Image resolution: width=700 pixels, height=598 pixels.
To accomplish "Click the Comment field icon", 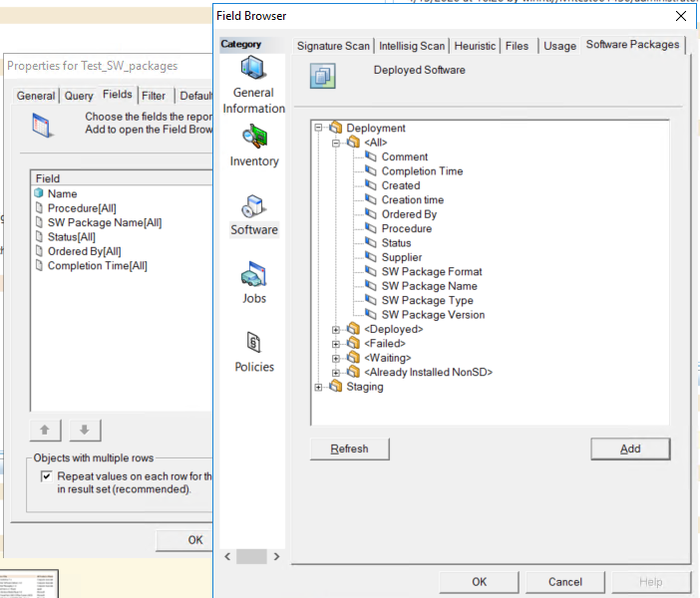I will [x=371, y=156].
